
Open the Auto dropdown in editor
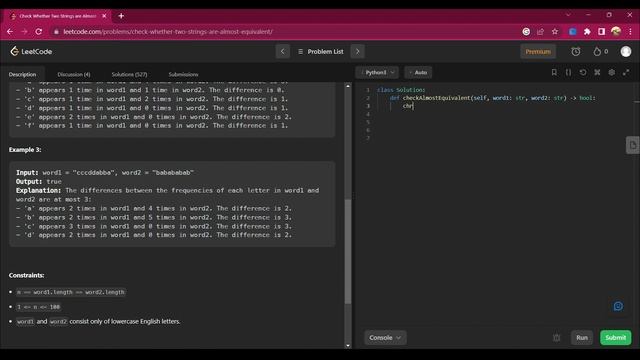click(418, 72)
